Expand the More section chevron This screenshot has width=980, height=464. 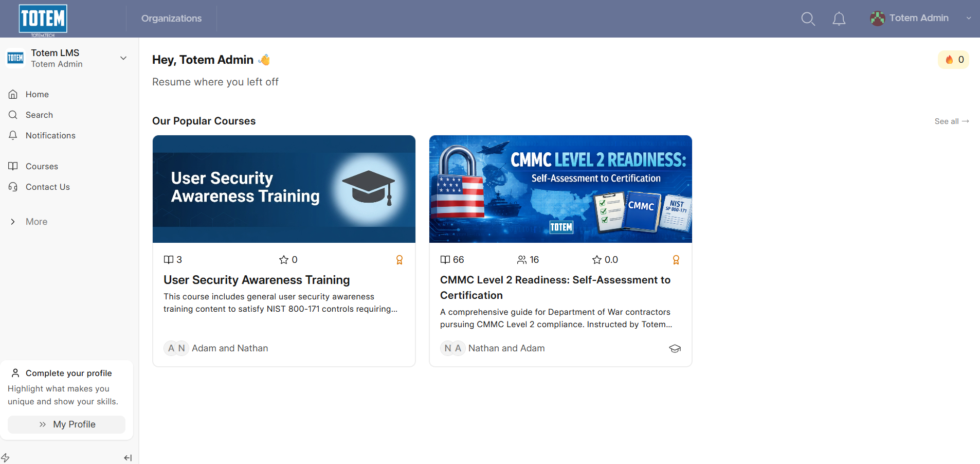(x=13, y=222)
